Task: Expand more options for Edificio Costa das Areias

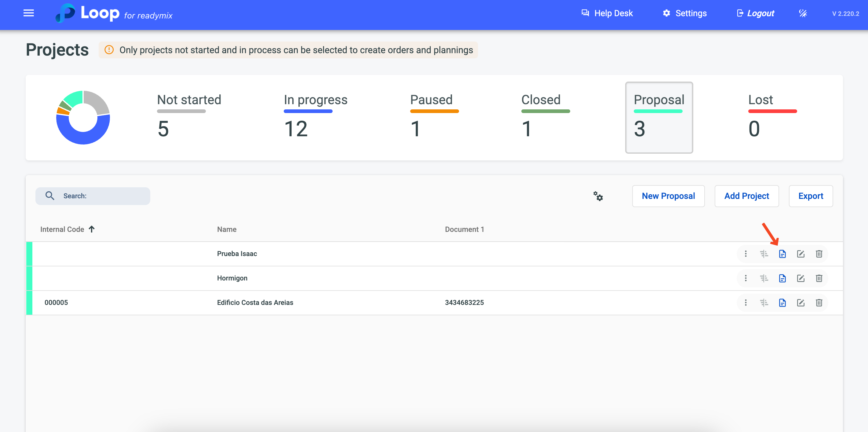Action: (x=746, y=302)
